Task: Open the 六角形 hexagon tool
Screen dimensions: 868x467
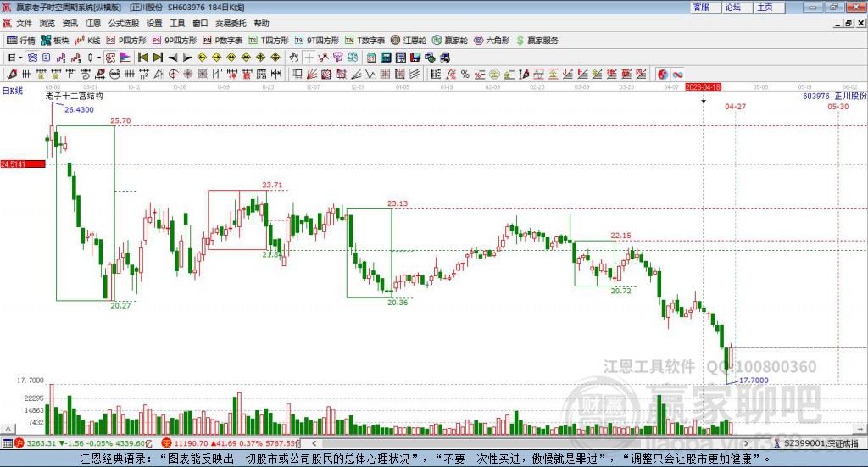Action: click(492, 41)
